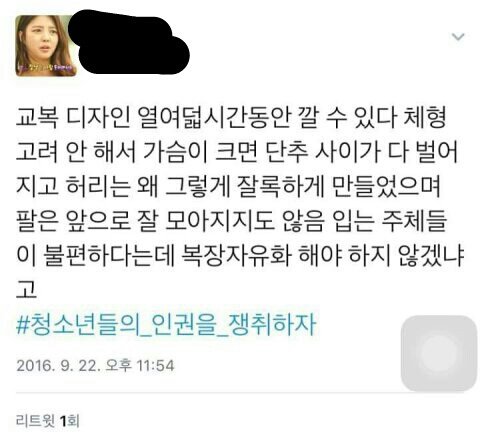Click the tweet line starting with 지고 허리는
The width and height of the screenshot is (480, 447).
[228, 186]
